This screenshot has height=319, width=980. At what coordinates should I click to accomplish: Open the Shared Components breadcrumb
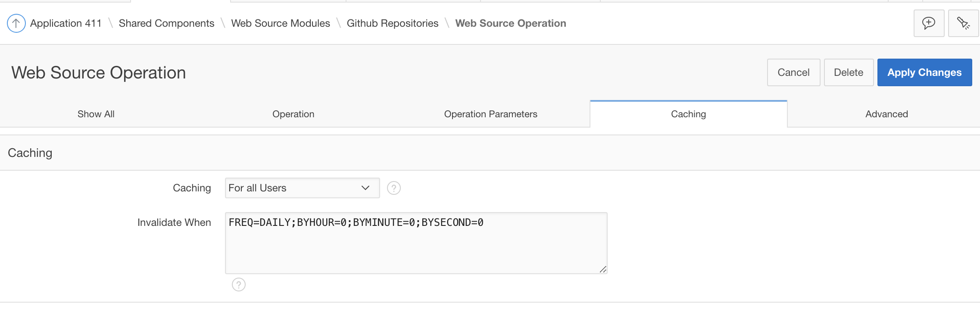[x=166, y=23]
